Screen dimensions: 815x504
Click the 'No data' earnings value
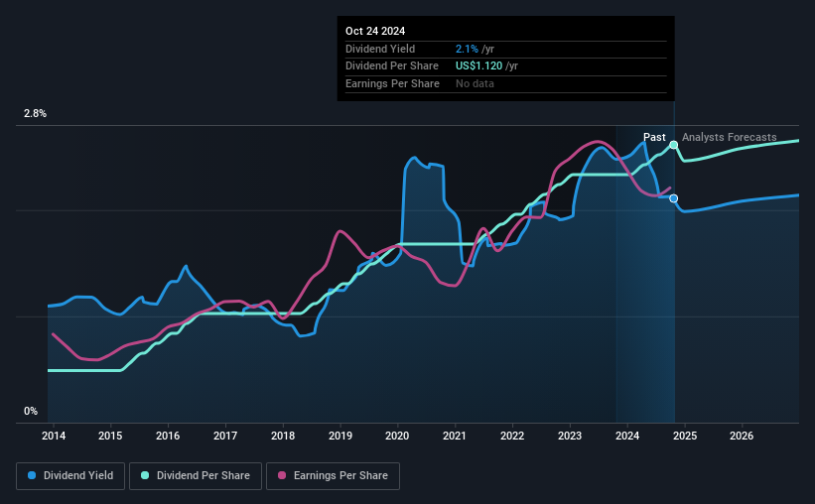click(475, 83)
